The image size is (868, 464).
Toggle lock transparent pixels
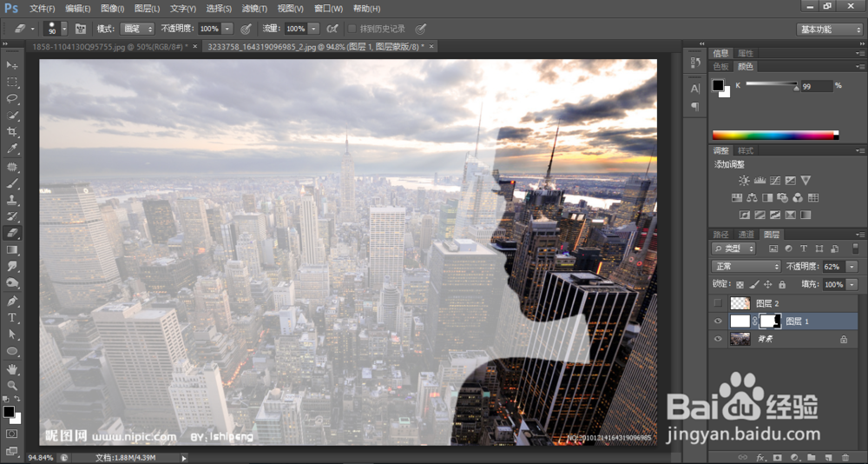click(x=740, y=284)
